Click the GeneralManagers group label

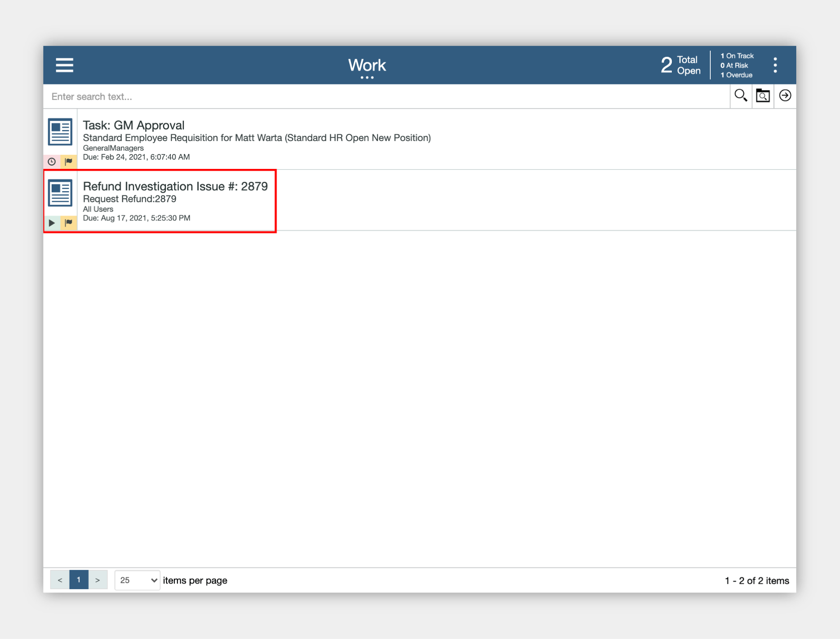(113, 148)
